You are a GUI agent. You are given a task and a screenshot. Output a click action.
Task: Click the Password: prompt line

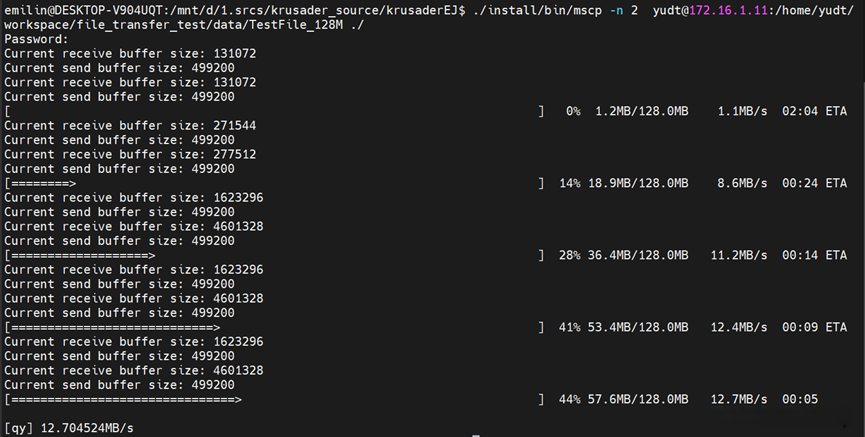[36, 39]
